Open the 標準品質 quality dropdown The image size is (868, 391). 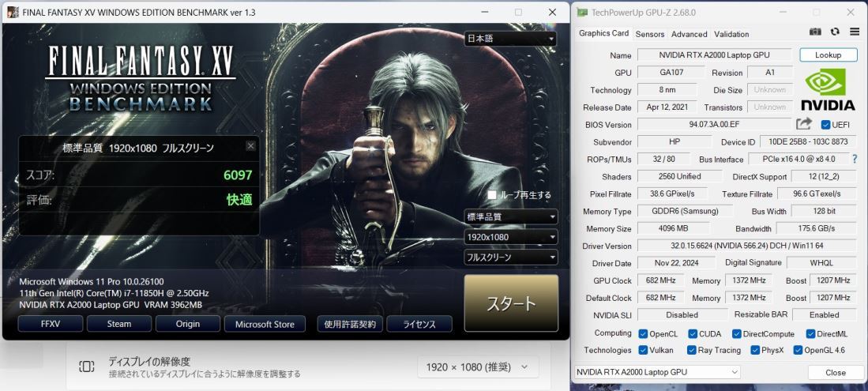coord(511,216)
